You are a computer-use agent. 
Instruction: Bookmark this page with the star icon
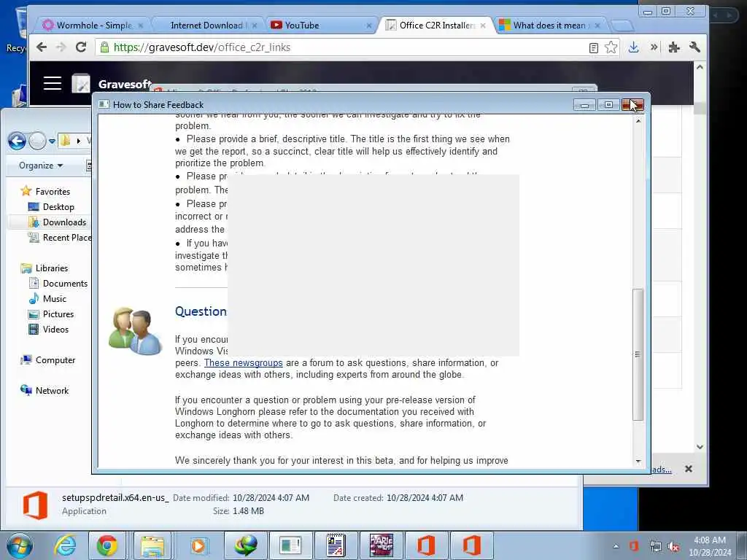click(611, 47)
